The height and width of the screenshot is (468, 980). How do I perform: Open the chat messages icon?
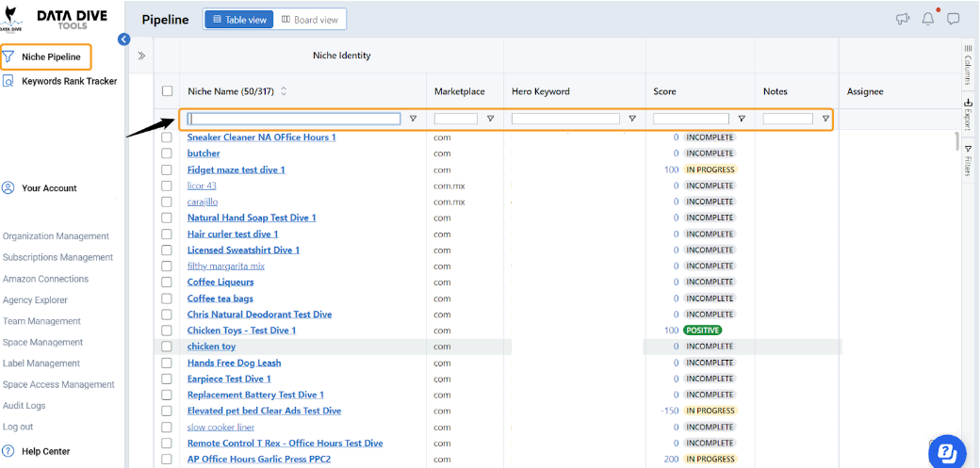(x=953, y=20)
